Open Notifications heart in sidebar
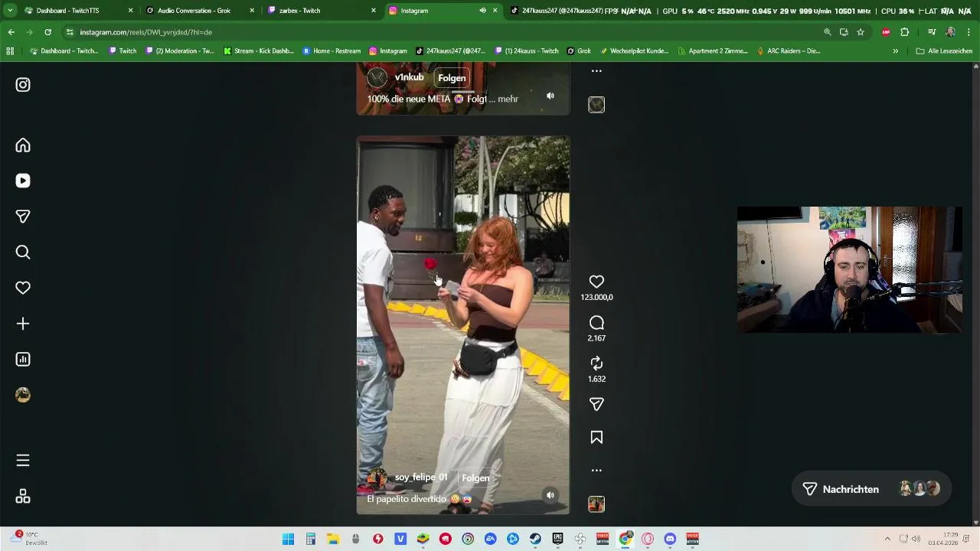 [23, 288]
